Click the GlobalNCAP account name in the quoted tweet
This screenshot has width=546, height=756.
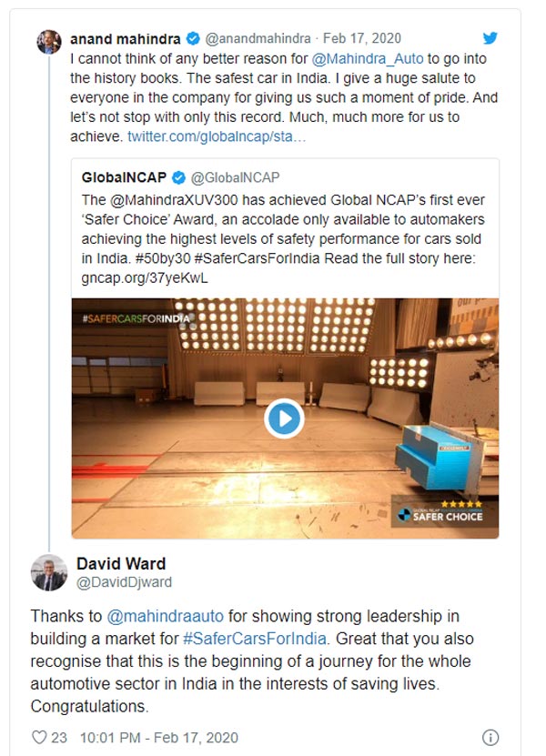[122, 177]
